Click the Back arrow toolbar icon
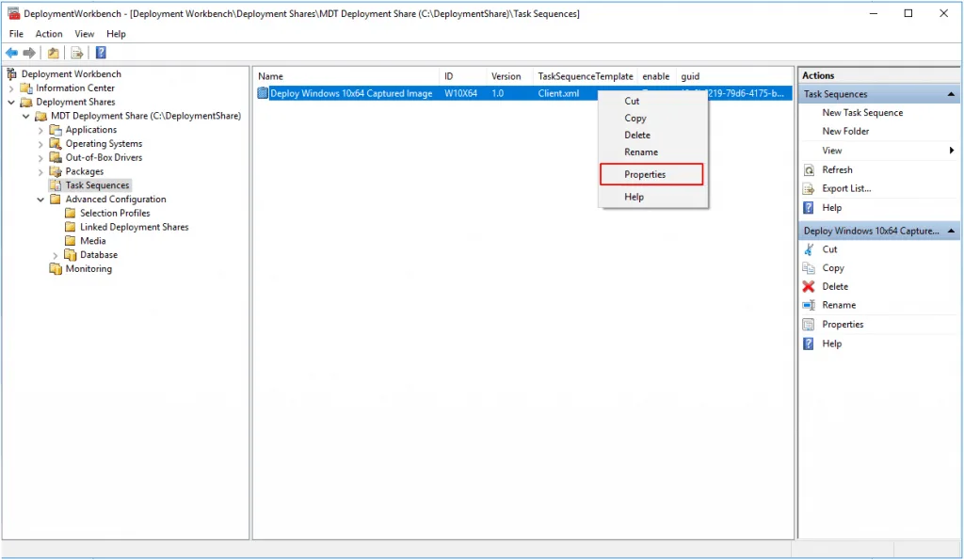964x560 pixels. point(11,53)
